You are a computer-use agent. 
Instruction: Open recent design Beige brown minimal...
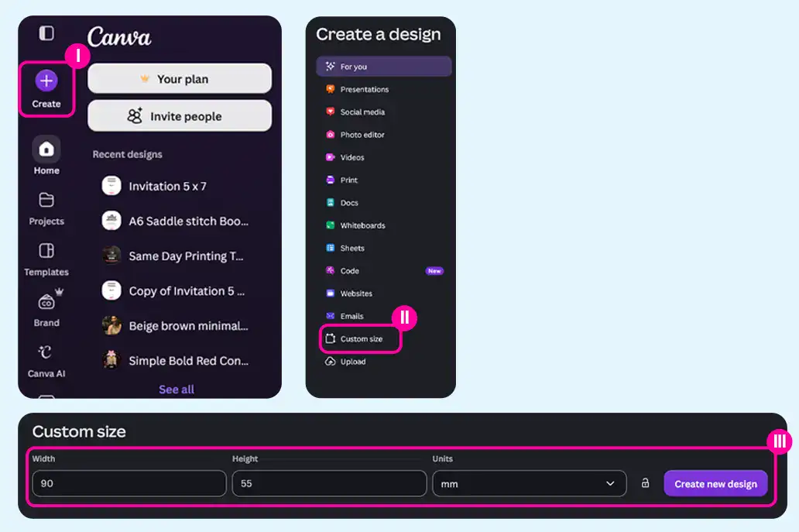(175, 325)
